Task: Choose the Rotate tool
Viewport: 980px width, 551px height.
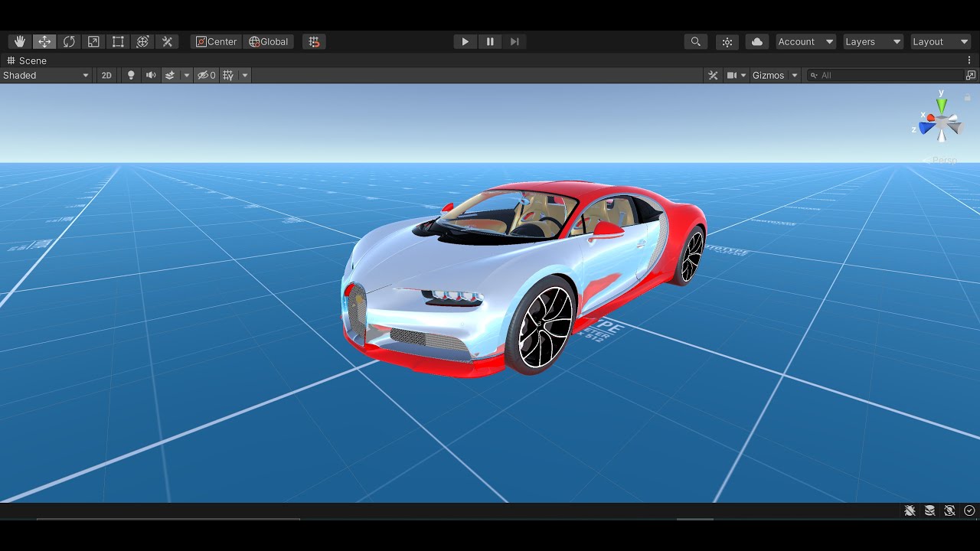Action: coord(69,41)
